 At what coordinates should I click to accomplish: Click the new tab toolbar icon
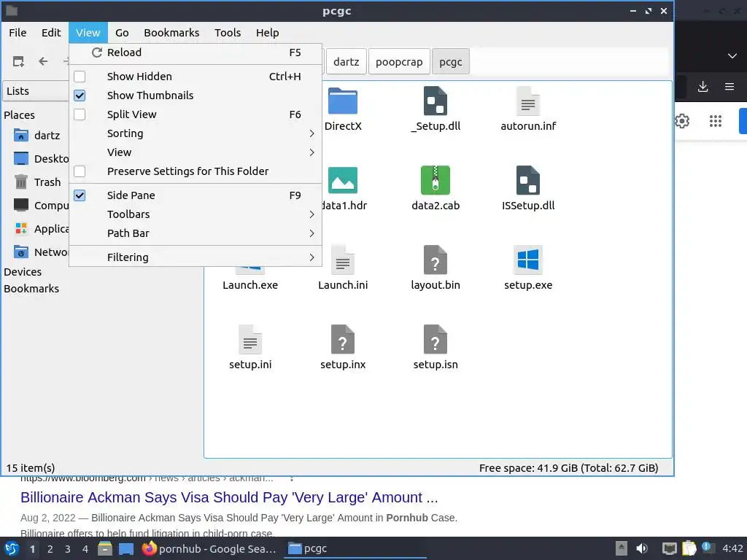tap(18, 61)
